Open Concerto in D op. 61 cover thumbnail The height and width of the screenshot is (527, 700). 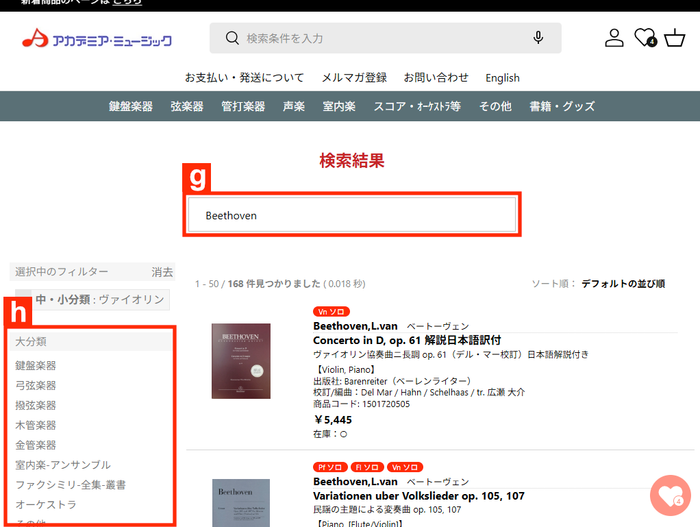pos(241,361)
